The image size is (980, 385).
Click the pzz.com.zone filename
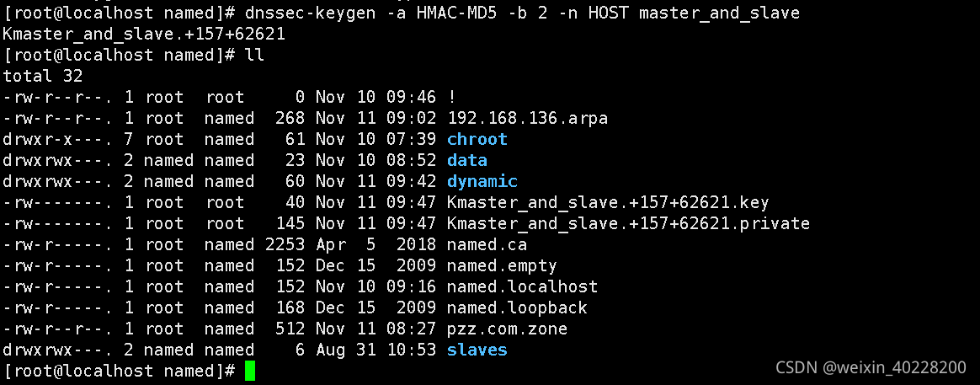[x=507, y=329]
